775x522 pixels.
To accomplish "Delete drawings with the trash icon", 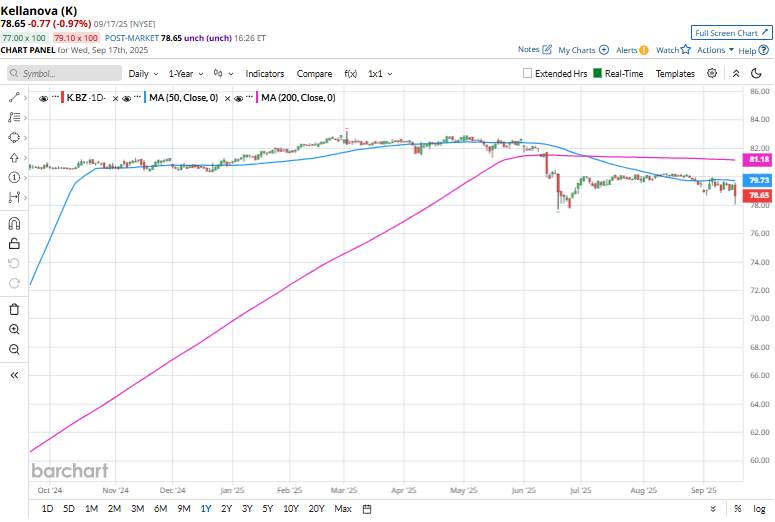I will tap(14, 309).
